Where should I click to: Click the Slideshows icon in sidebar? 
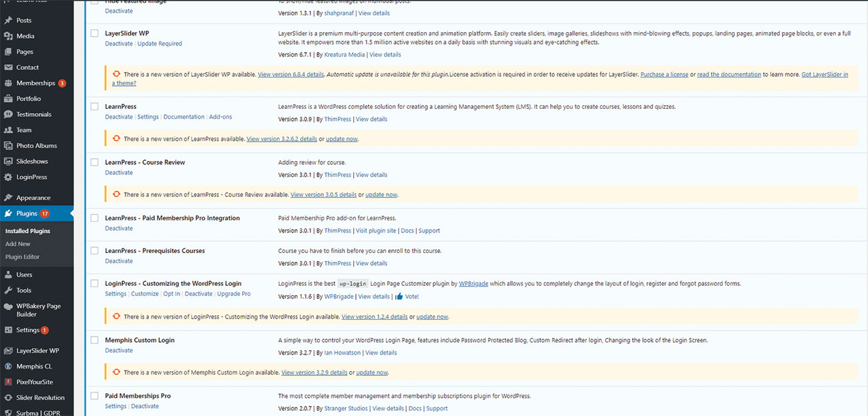click(x=8, y=162)
